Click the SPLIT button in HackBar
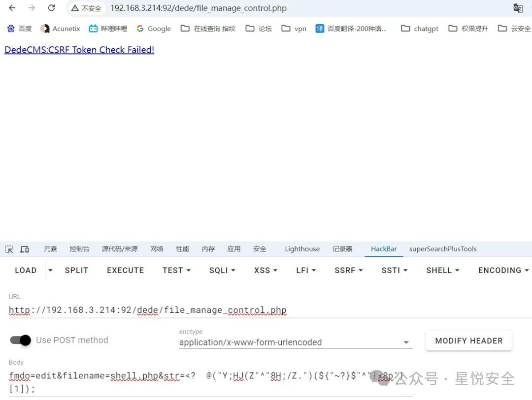 (77, 270)
